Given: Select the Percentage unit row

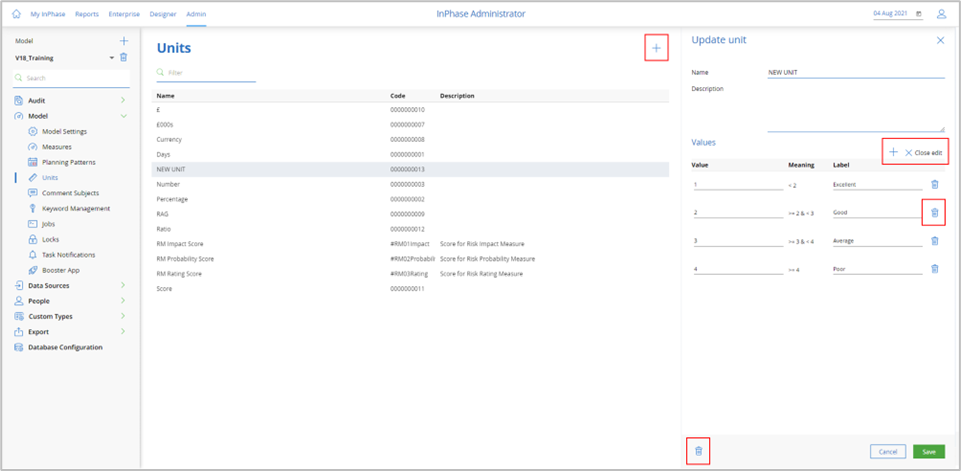Looking at the screenshot, I should pos(410,199).
